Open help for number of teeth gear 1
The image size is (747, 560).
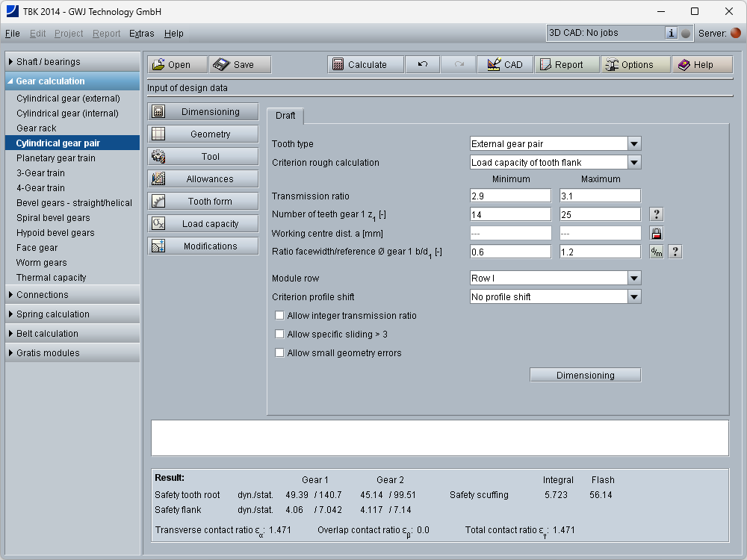pos(656,214)
